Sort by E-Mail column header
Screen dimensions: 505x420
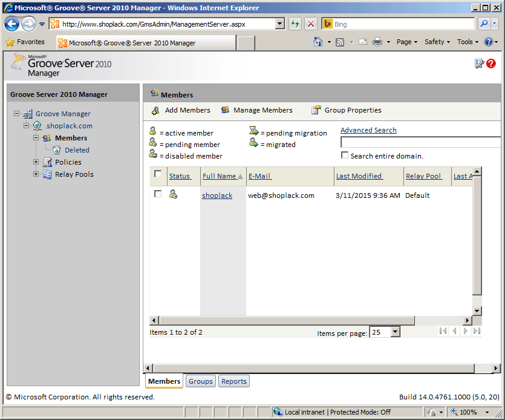(x=259, y=176)
